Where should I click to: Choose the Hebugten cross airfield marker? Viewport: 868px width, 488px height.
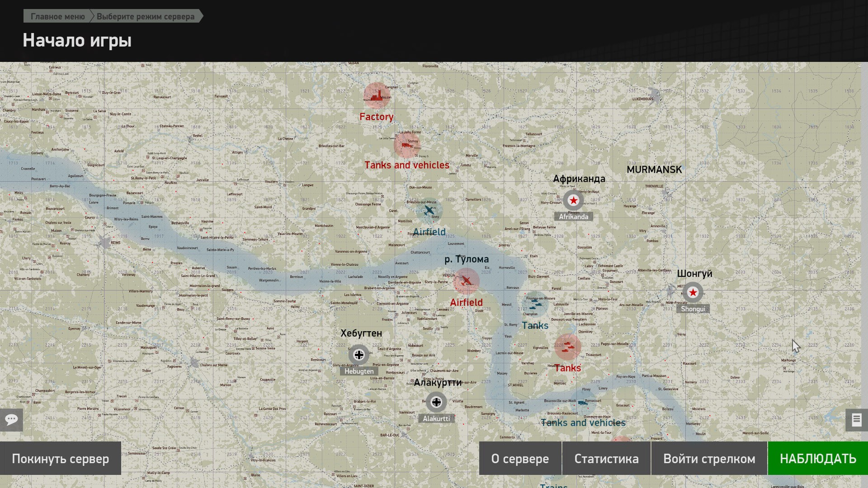coord(359,355)
